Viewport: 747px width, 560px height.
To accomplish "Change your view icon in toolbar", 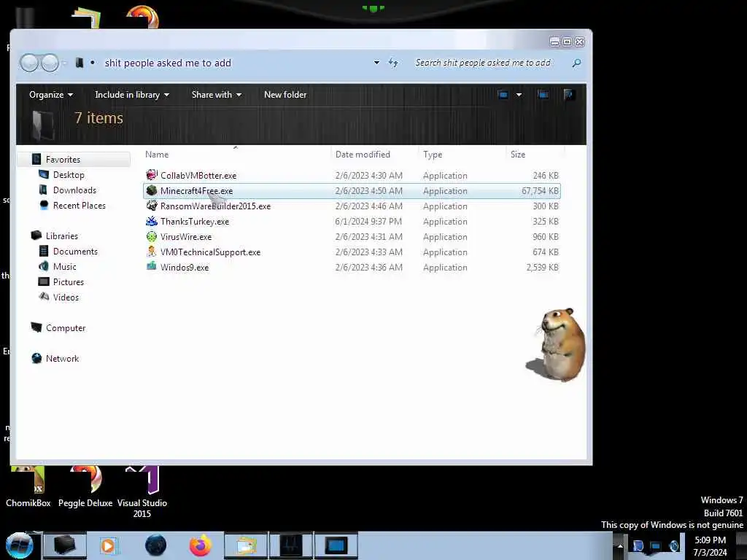I will click(503, 94).
